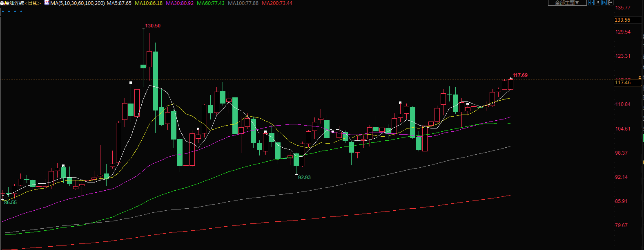Click the orange up-arrow beside 117.46
The height and width of the screenshot is (250, 644).
[640, 77]
